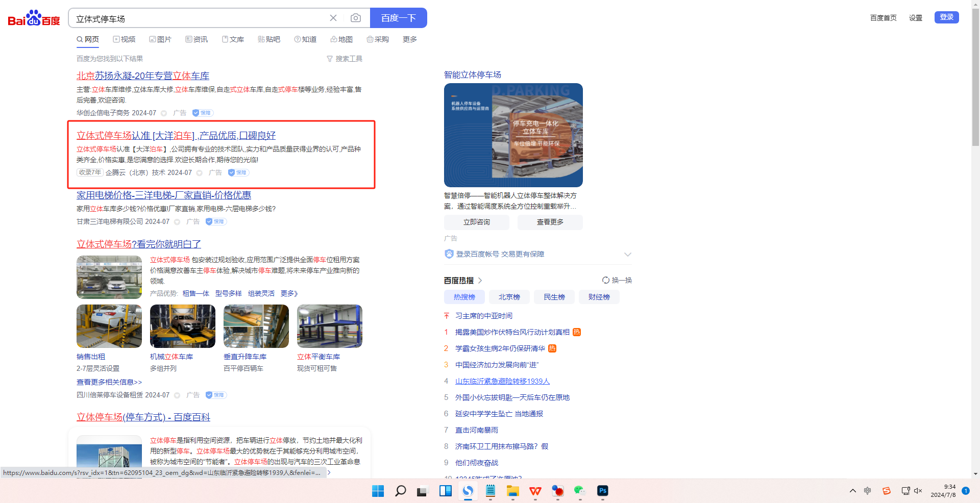Click the 保障 badge beside 企腾云 ad
Screen dimensions: 980x503
coord(238,172)
